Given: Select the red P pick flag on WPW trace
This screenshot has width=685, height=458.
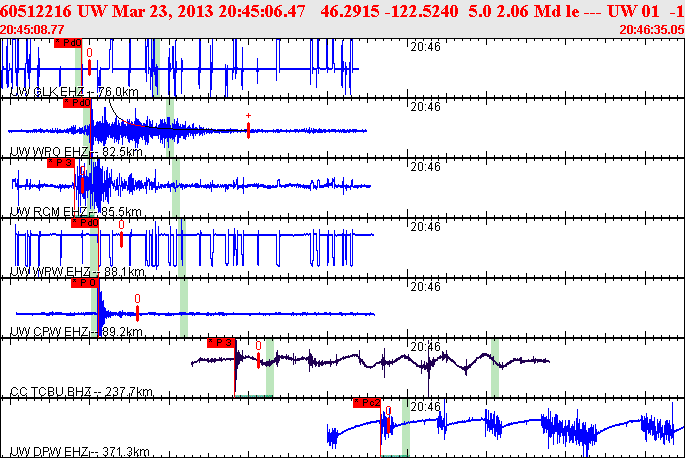Looking at the screenshot, I should (x=84, y=223).
